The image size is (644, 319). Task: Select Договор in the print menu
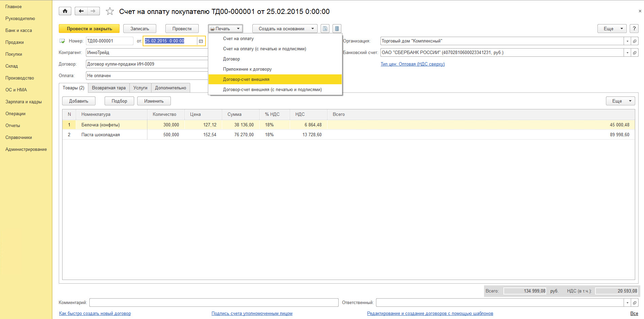click(275, 59)
